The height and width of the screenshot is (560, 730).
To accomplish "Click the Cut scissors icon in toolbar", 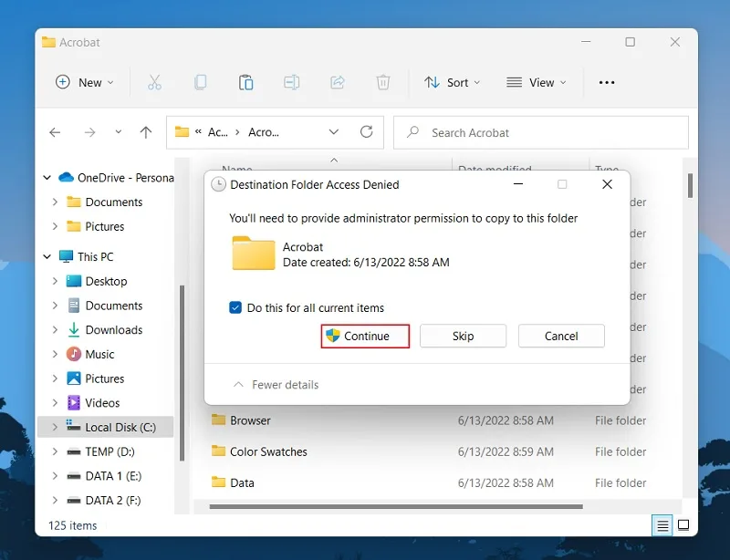I will click(154, 82).
